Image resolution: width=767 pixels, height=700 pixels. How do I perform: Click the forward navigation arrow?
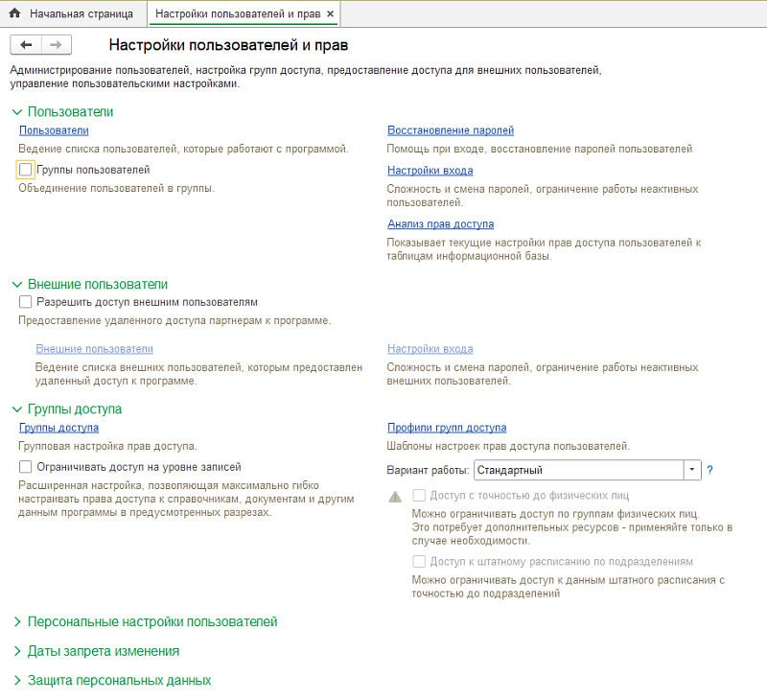tap(55, 45)
